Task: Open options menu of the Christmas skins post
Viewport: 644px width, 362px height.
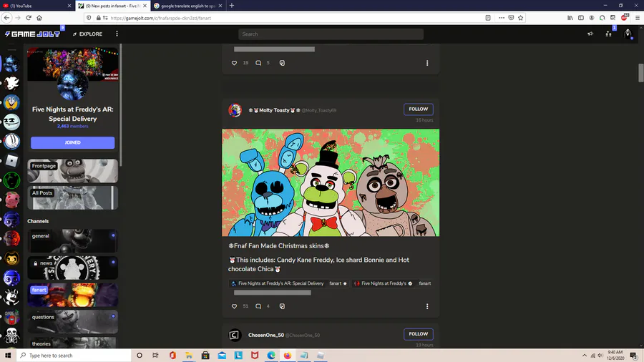Action: point(427,306)
